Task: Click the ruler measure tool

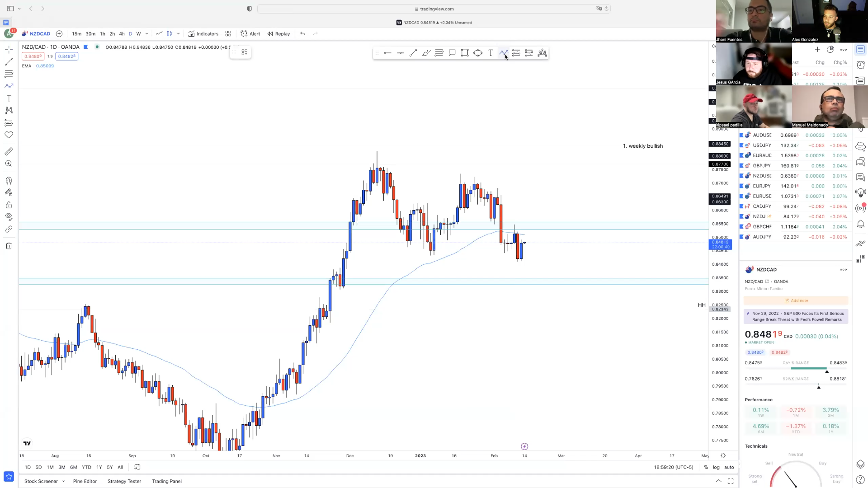Action: pyautogui.click(x=9, y=151)
